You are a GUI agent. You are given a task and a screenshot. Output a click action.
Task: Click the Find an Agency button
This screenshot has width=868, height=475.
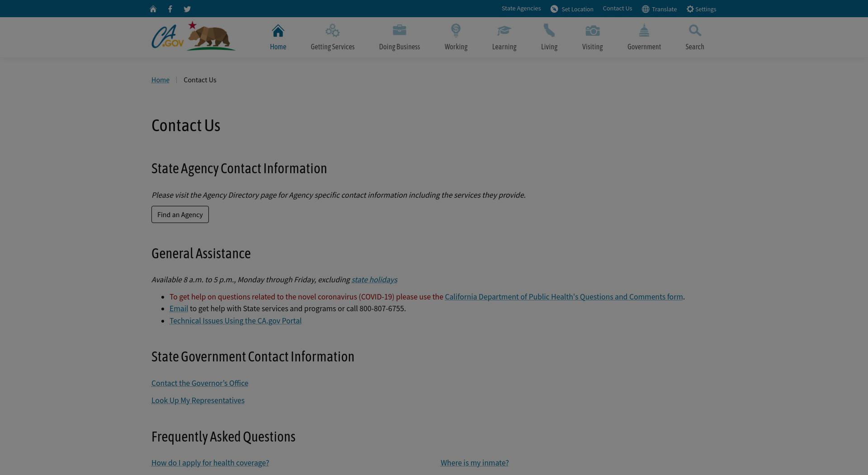coord(180,214)
